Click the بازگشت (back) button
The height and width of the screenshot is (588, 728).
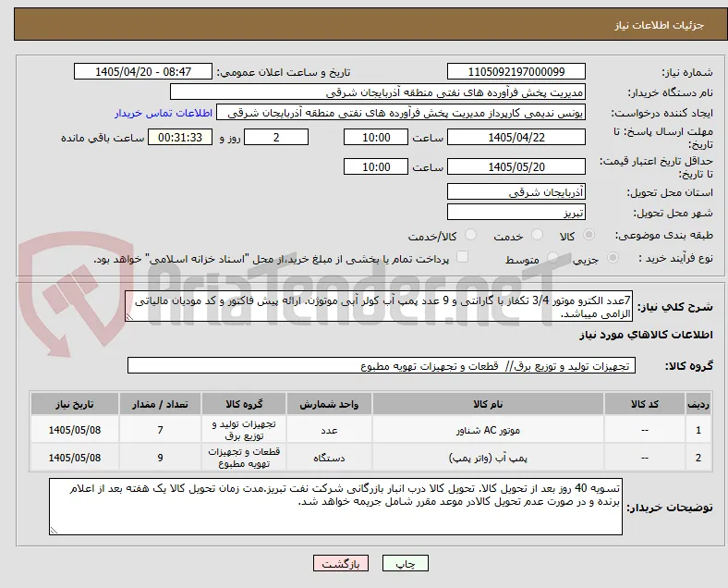coord(341,563)
